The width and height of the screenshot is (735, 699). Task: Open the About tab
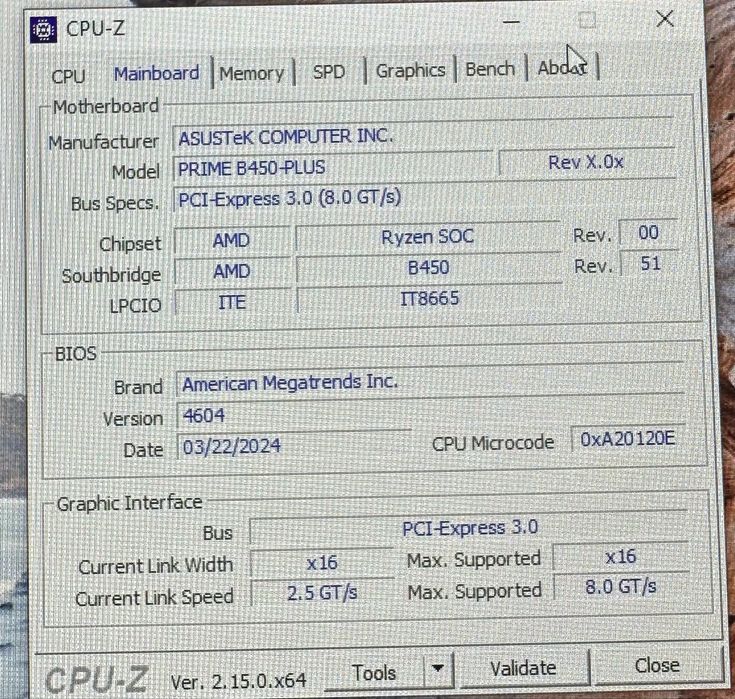562,68
